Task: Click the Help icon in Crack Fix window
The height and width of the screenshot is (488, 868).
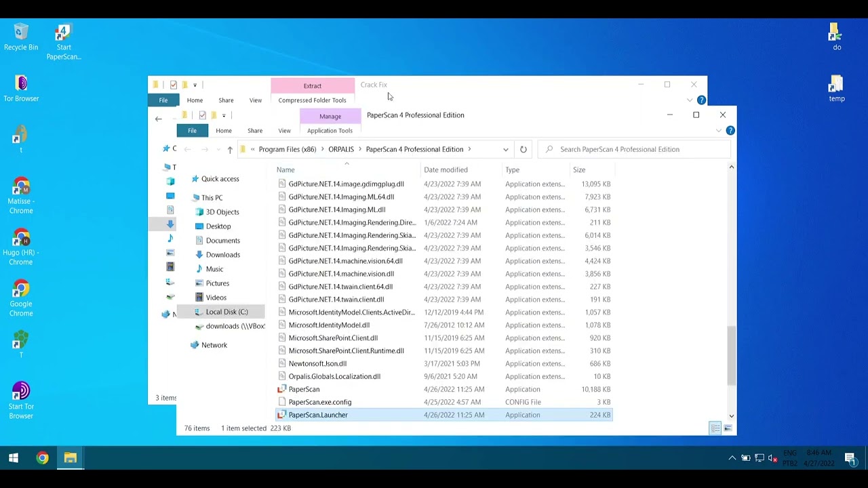Action: tap(701, 100)
